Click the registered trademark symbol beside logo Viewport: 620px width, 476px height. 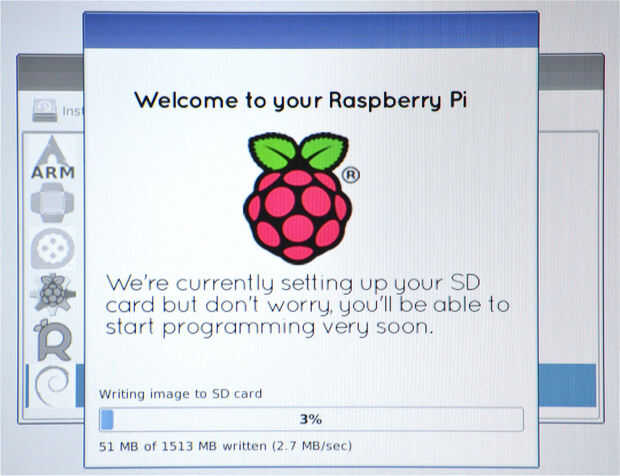point(350,175)
